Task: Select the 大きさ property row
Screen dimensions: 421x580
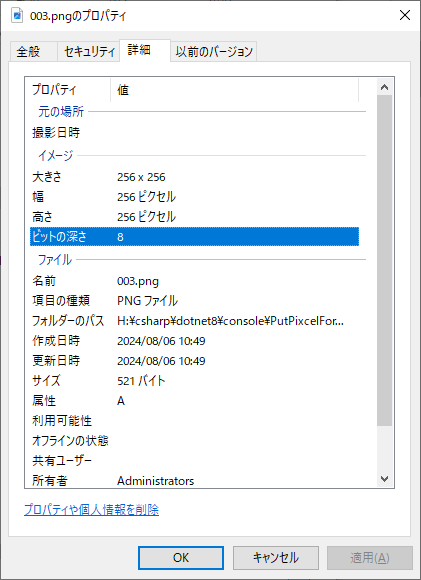Action: [194, 177]
